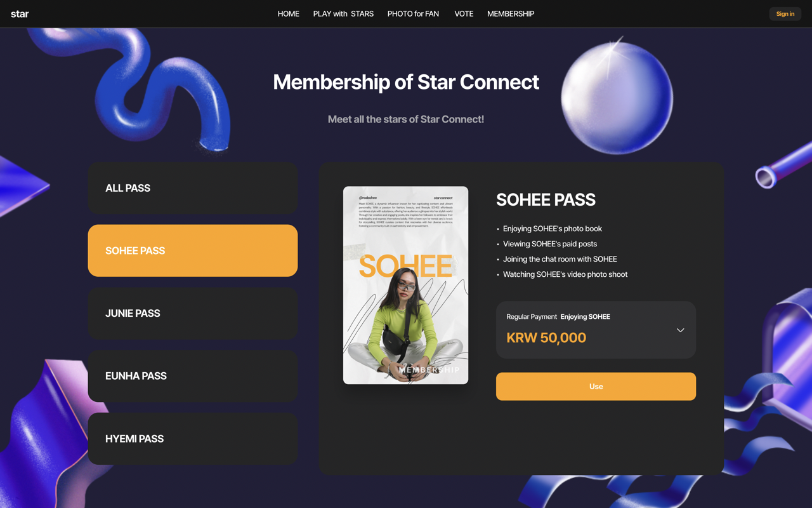Go to PLAY with STARS page
The height and width of the screenshot is (508, 812).
point(343,14)
